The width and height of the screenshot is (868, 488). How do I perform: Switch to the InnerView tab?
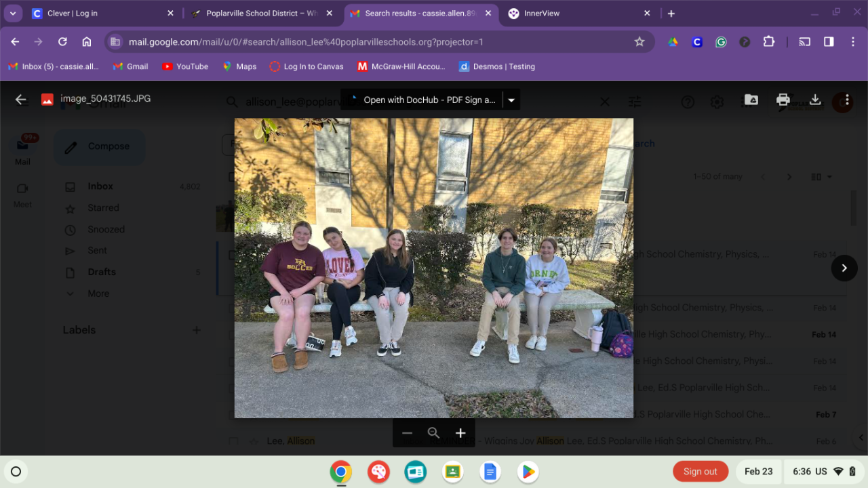click(x=580, y=14)
